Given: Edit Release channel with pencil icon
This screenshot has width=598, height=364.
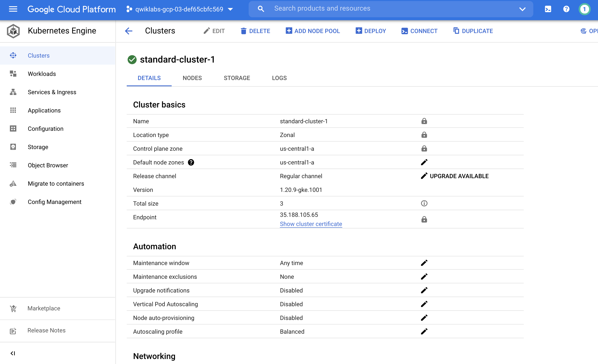Looking at the screenshot, I should coord(424,176).
